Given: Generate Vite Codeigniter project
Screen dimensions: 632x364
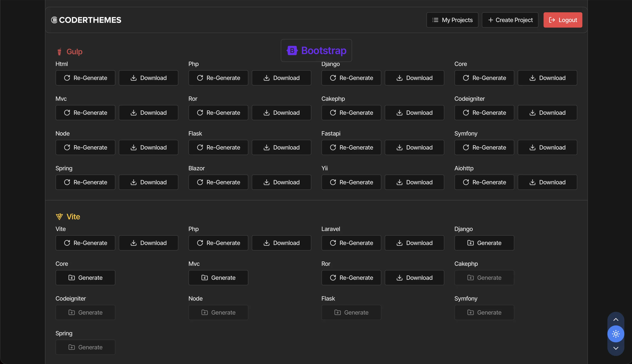Looking at the screenshot, I should [85, 312].
